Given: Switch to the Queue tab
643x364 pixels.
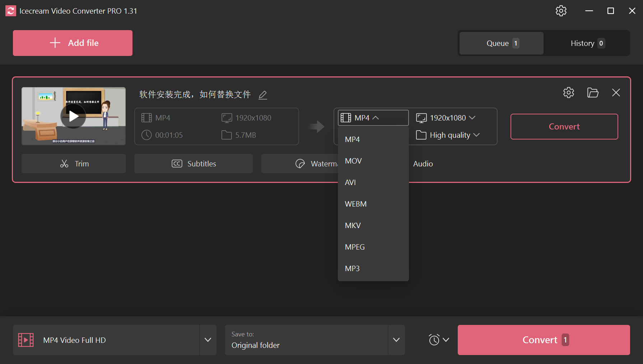Looking at the screenshot, I should (x=502, y=43).
